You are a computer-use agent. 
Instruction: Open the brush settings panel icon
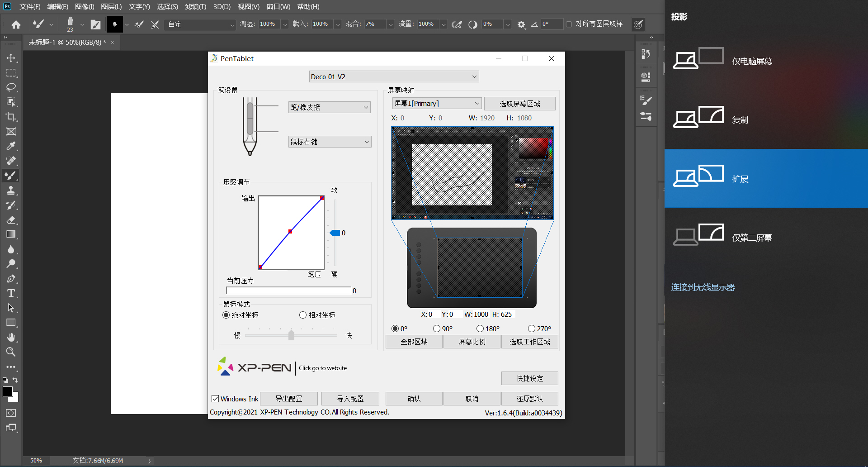pyautogui.click(x=95, y=24)
